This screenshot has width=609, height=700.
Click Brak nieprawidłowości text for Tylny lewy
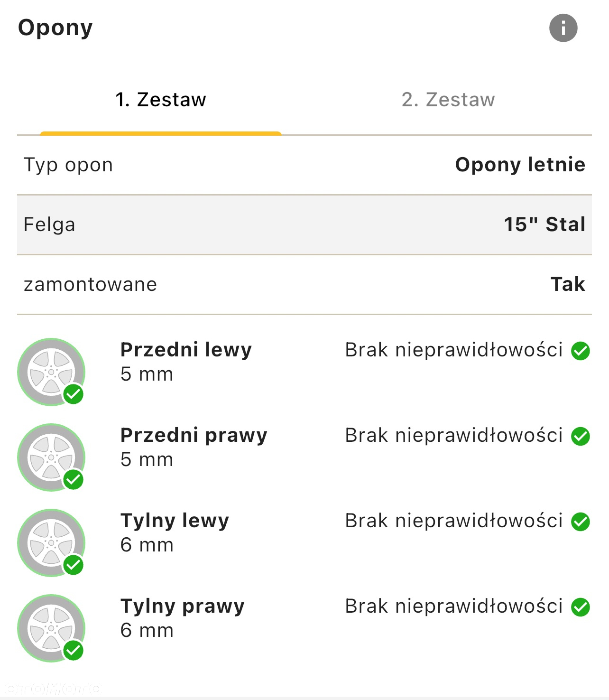click(454, 521)
